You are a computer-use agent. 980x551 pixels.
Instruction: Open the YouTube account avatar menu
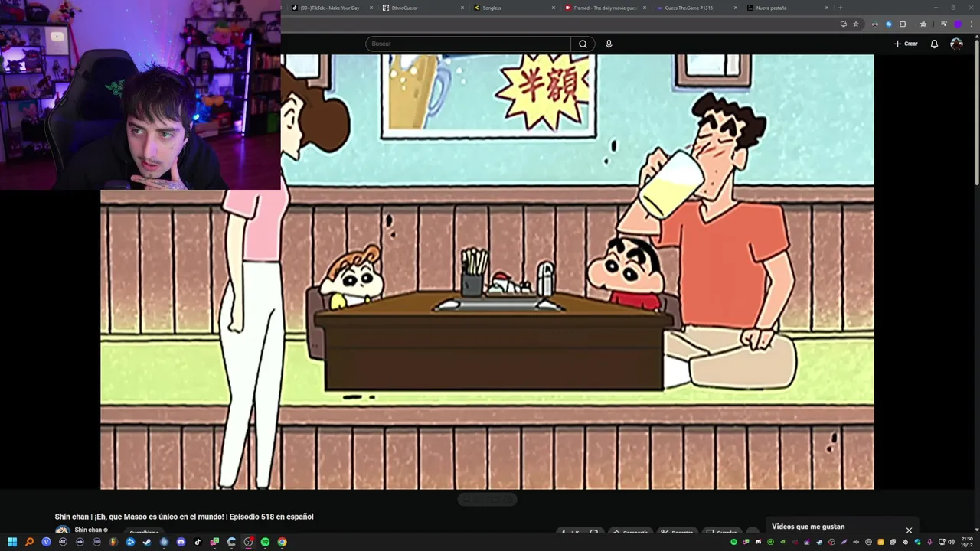point(956,44)
